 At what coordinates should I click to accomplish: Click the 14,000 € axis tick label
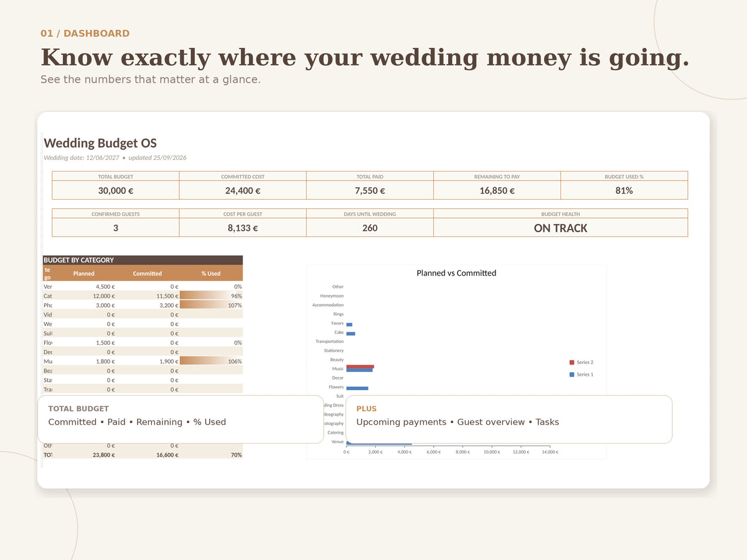[550, 452]
